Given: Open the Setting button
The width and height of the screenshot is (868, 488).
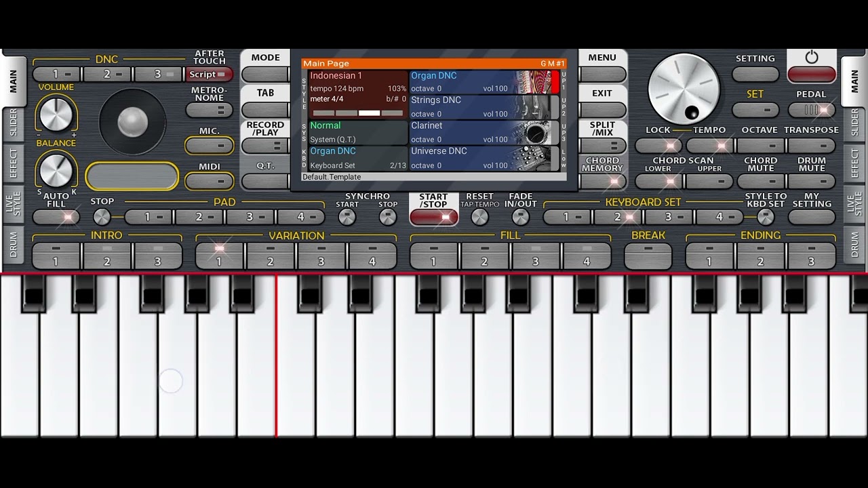Looking at the screenshot, I should [x=755, y=75].
